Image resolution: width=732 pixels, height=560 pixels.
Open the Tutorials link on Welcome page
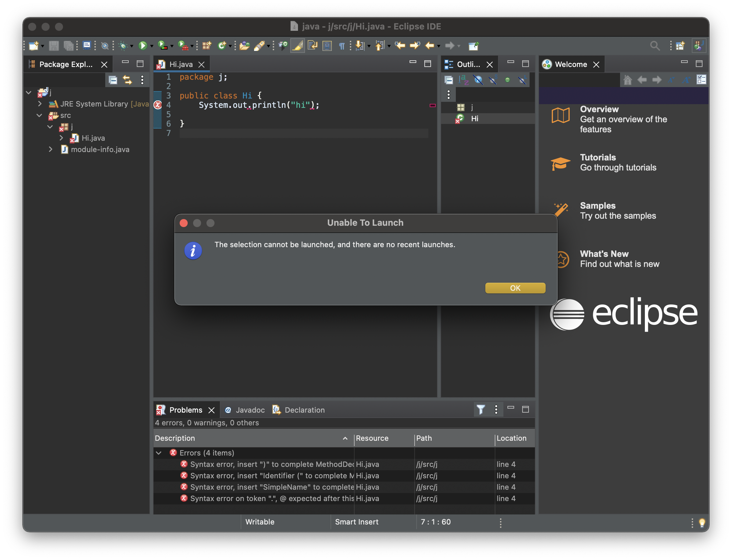coord(598,157)
